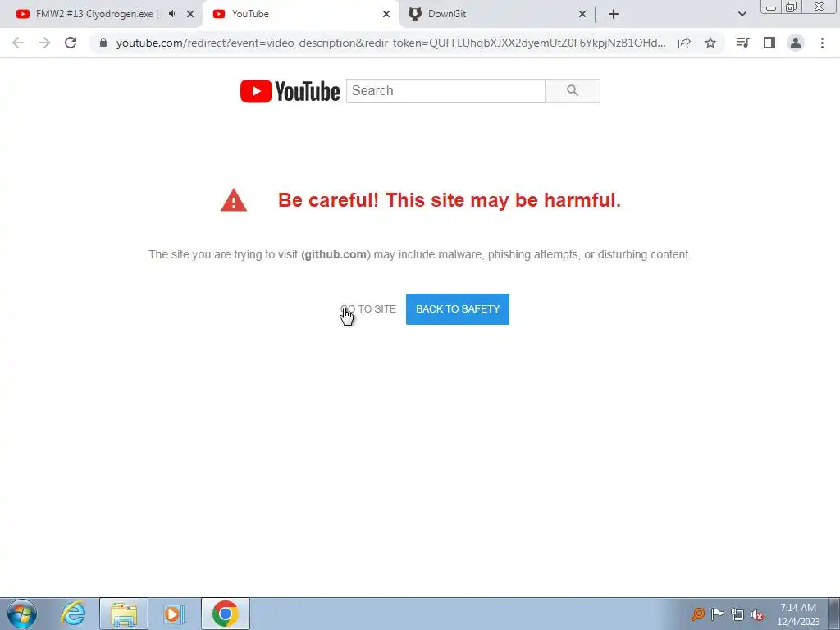Open Chrome three-dot menu

(x=822, y=43)
